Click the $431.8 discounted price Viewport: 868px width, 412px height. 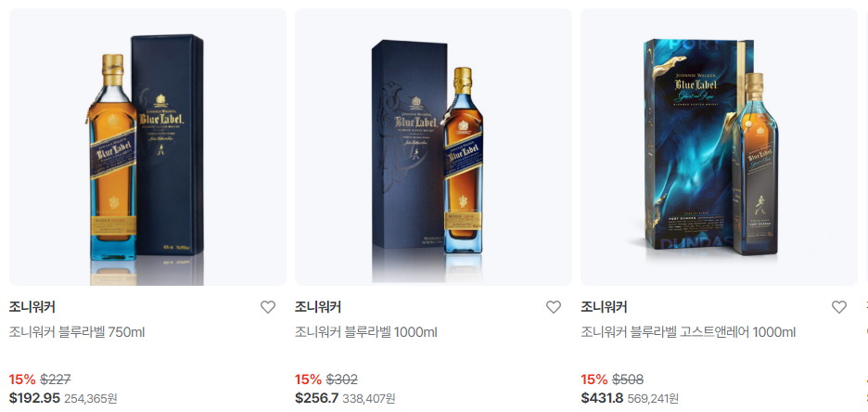coord(602,398)
